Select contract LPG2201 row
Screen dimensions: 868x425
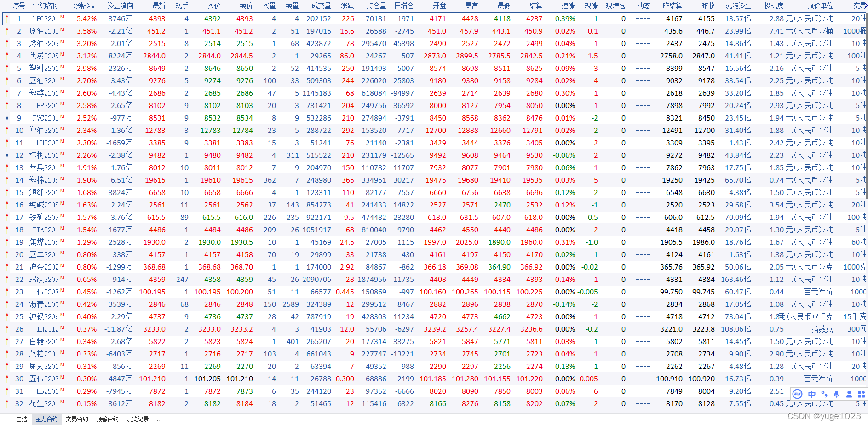pos(434,19)
